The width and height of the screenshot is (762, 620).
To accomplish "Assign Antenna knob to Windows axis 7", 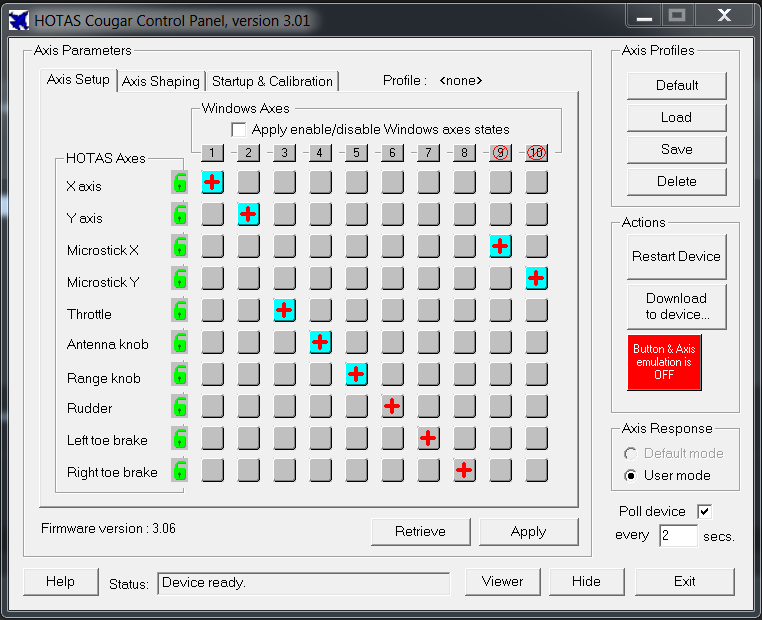I will pyautogui.click(x=428, y=342).
